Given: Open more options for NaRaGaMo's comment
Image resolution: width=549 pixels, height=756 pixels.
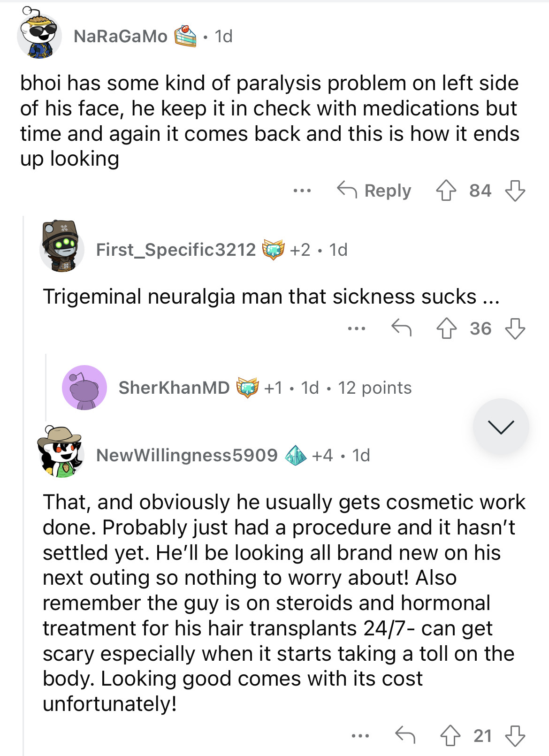Looking at the screenshot, I should coord(302,191).
